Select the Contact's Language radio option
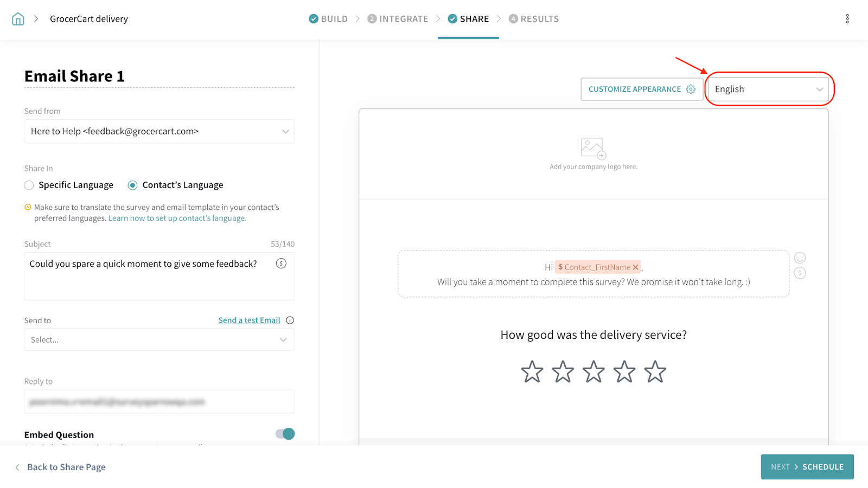Screen dimensions: 868x488 click(132, 185)
